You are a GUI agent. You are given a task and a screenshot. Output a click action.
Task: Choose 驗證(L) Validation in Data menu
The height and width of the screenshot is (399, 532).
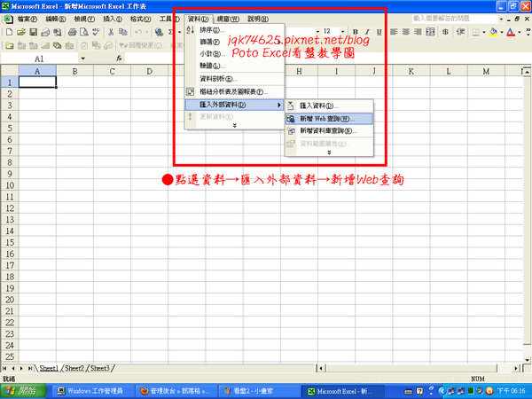234,66
